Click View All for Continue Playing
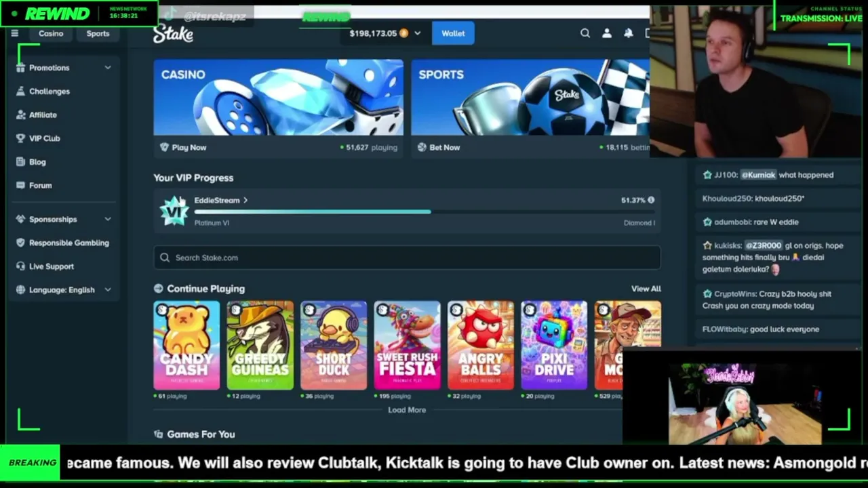 (x=646, y=289)
